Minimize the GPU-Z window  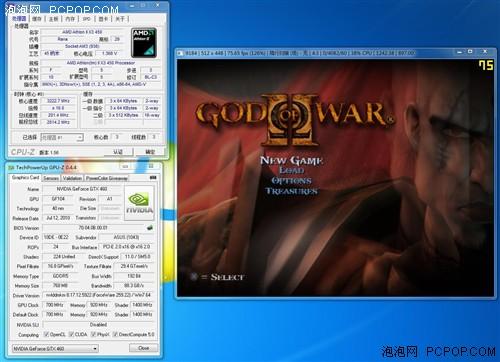pyautogui.click(x=126, y=166)
